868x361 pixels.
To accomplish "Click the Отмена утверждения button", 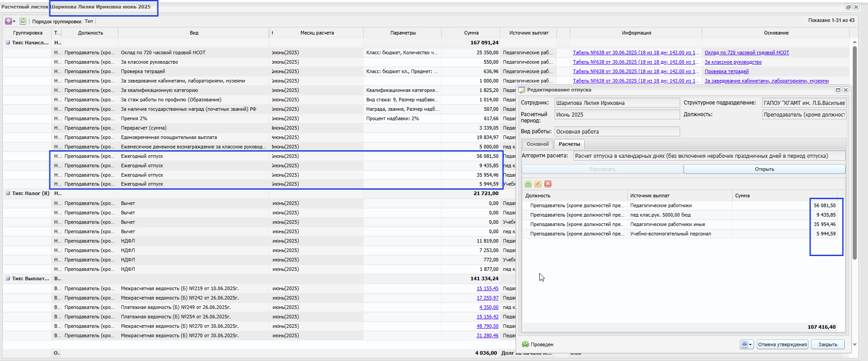I will pos(782,344).
